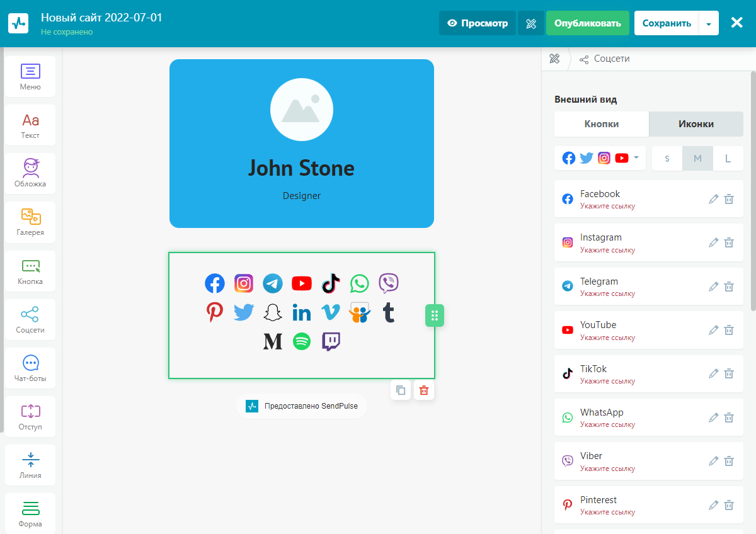Add a Форма block from sidebar

[x=30, y=513]
